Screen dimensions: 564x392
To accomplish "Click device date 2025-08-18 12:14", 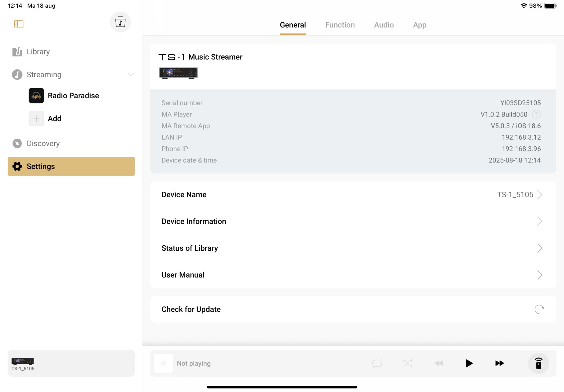I will point(515,160).
